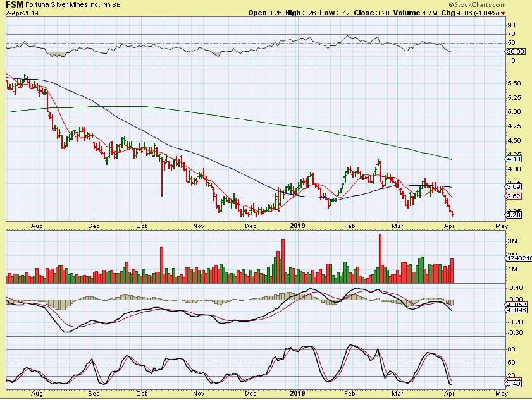Click the 3M volume axis label
Image resolution: width=532 pixels, height=400 pixels.
tap(512, 241)
